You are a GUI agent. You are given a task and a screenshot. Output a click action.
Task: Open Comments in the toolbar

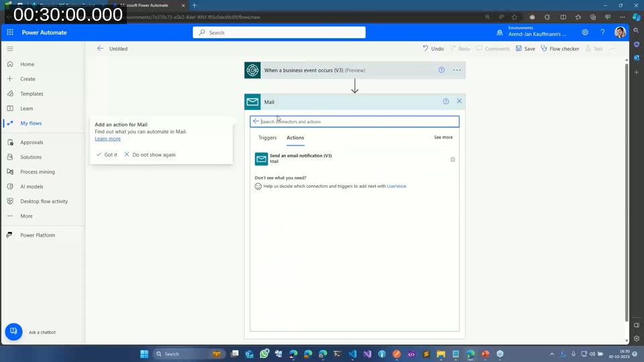point(493,48)
